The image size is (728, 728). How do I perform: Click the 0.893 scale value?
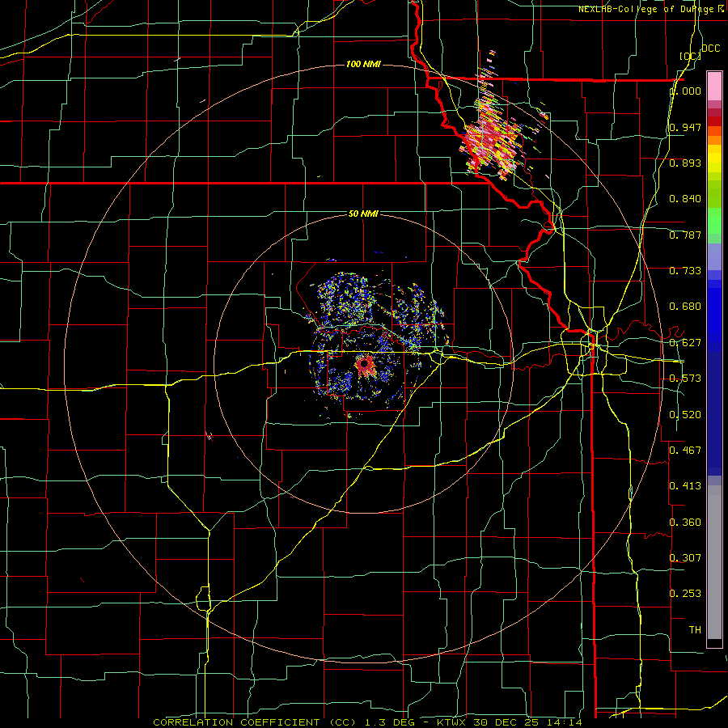[x=685, y=163]
